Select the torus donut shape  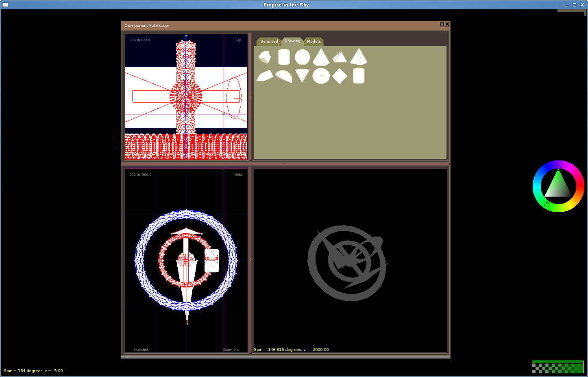(x=321, y=76)
